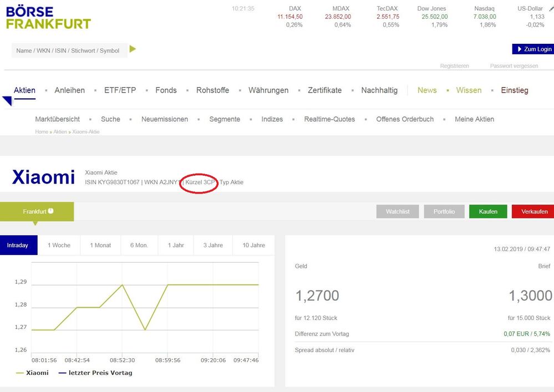Click the Passwort vergessen link
Viewport: 554px width, 392px height.
(514, 66)
